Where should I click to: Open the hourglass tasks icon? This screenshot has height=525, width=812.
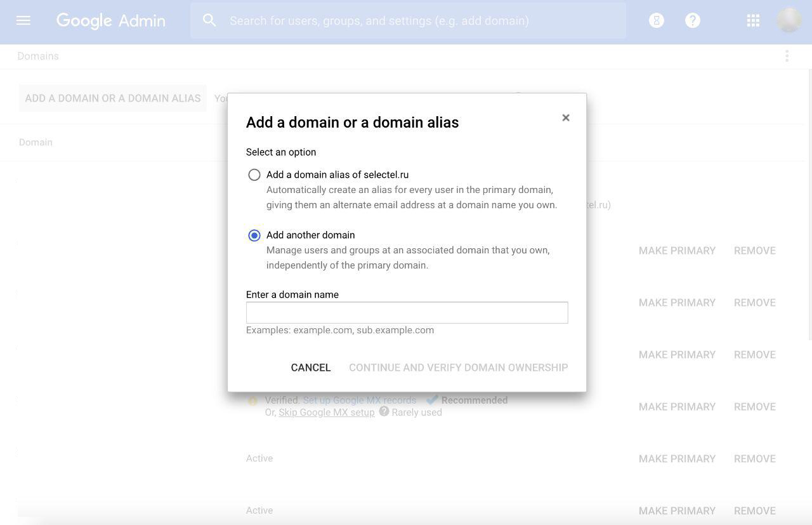[x=656, y=20]
